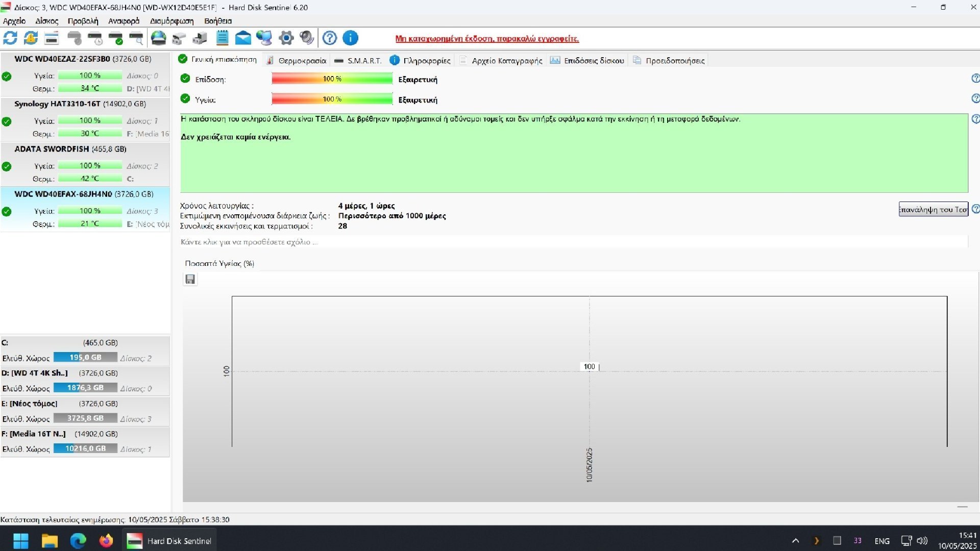Screen dimensions: 980x551
Task: Click the disk with green checkmark icon
Action: click(116, 38)
